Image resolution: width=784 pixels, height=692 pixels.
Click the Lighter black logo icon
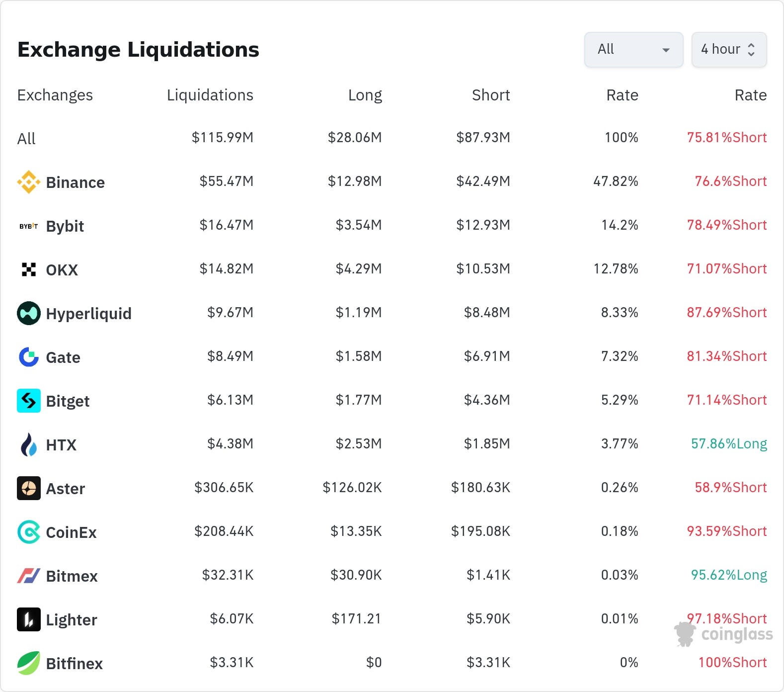tap(29, 619)
